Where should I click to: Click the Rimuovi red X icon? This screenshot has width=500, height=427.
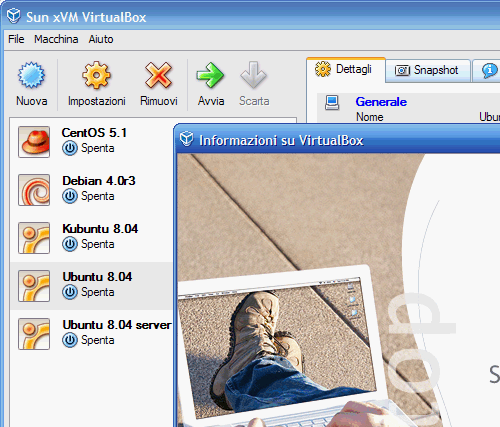coord(158,75)
